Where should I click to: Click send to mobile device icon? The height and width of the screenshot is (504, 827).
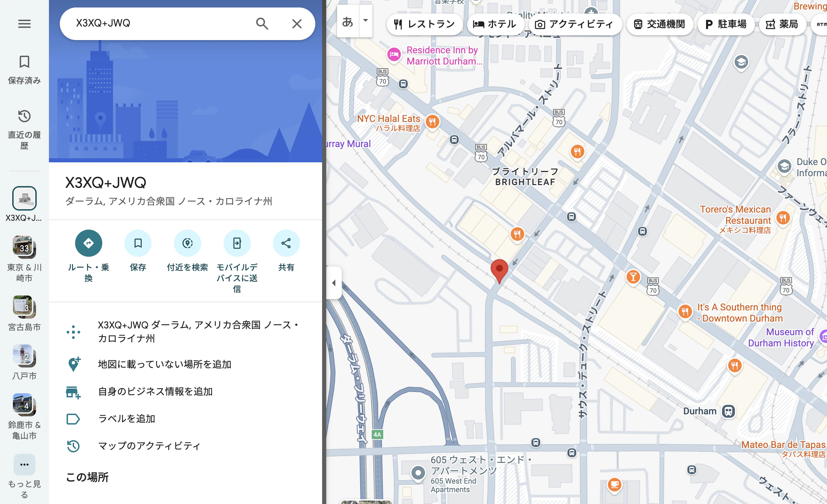[x=237, y=243]
